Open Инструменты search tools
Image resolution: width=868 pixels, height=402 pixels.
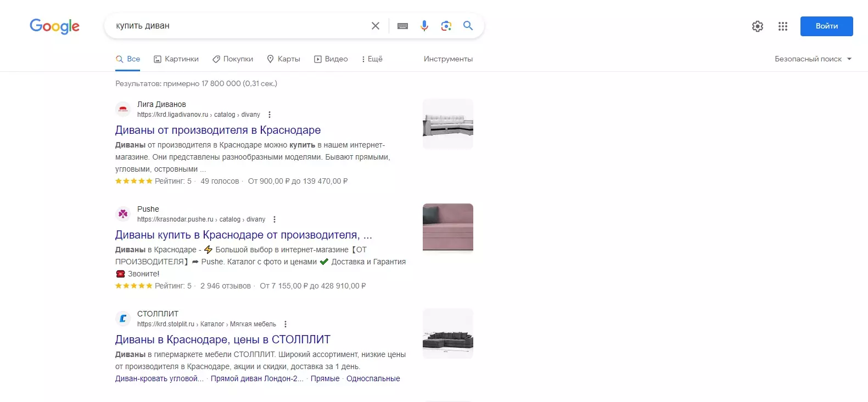pyautogui.click(x=448, y=59)
